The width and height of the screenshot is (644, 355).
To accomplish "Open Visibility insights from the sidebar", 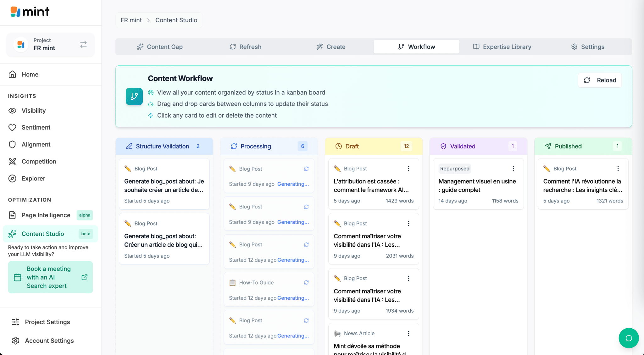I will click(x=34, y=111).
